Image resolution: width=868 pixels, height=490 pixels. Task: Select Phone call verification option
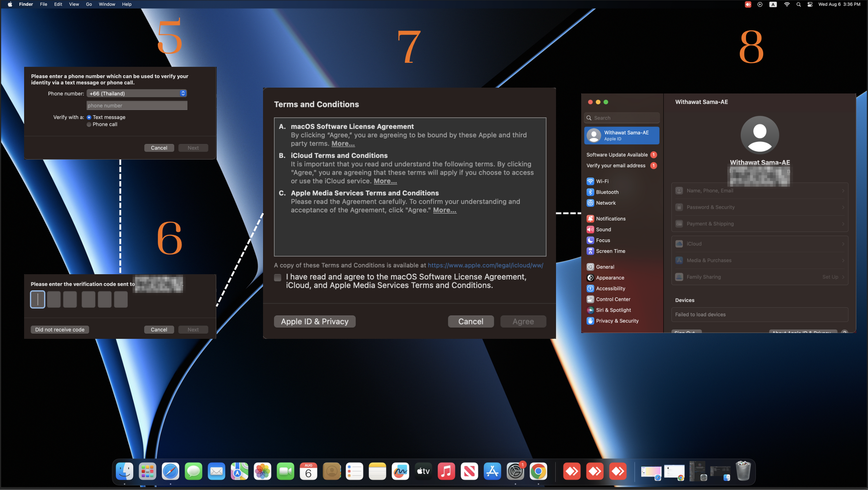pos(89,125)
